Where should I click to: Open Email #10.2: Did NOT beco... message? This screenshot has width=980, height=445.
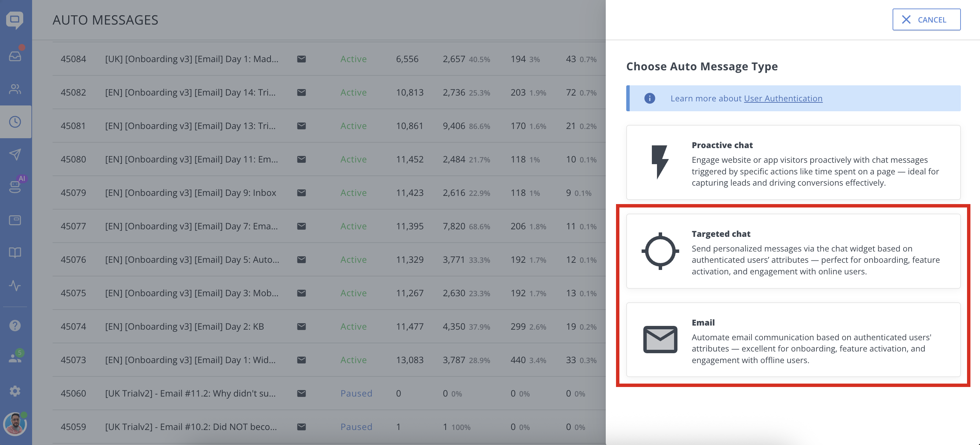point(191,427)
